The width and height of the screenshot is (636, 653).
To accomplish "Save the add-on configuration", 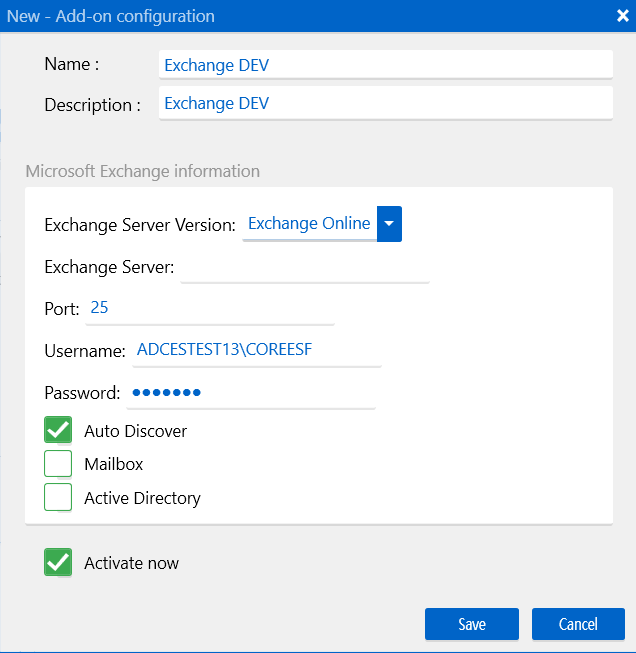I will coord(472,624).
